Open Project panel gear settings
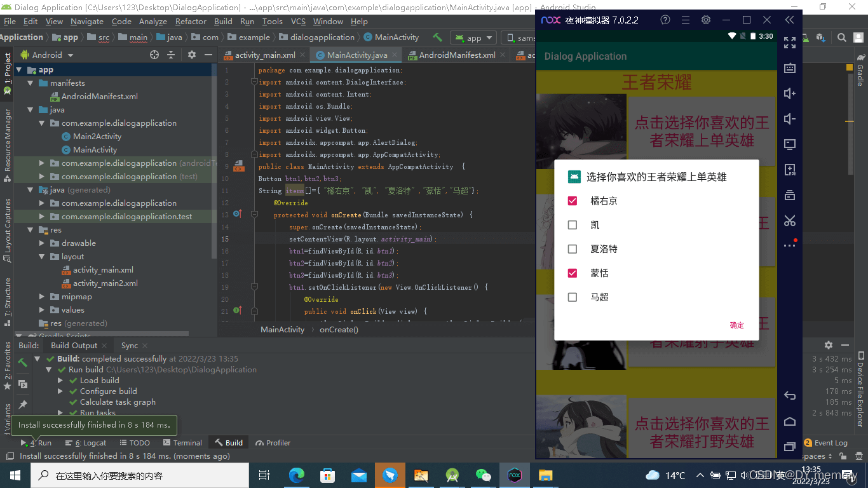The width and height of the screenshot is (868, 488). (x=192, y=55)
